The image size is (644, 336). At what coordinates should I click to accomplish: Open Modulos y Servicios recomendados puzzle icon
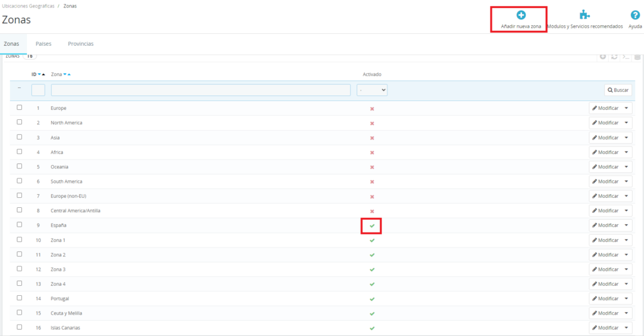(584, 15)
